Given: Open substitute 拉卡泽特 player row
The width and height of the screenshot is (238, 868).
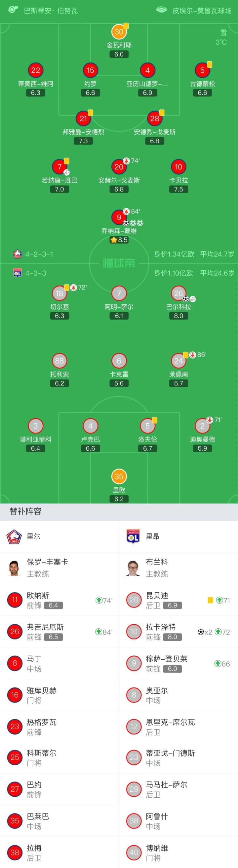Looking at the screenshot, I should coord(178,632).
